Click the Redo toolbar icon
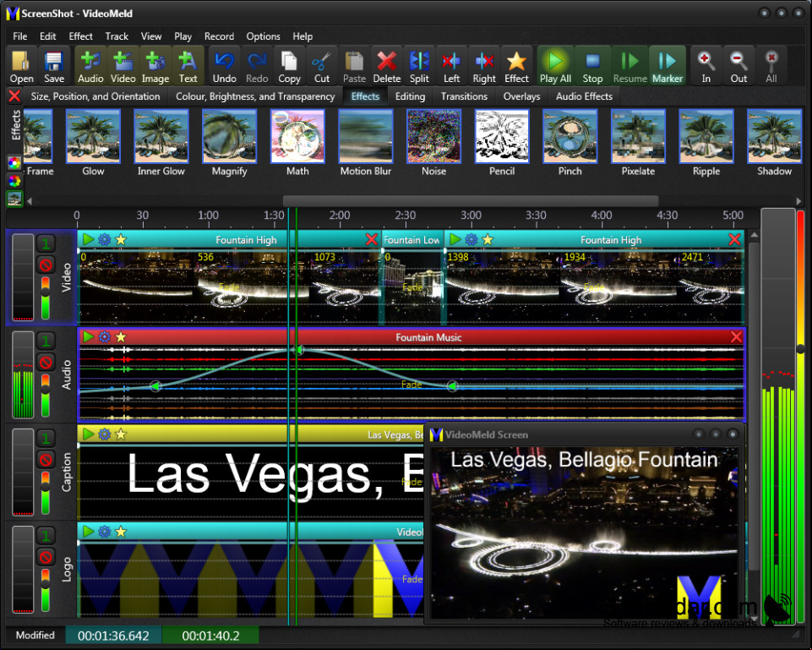 click(257, 66)
